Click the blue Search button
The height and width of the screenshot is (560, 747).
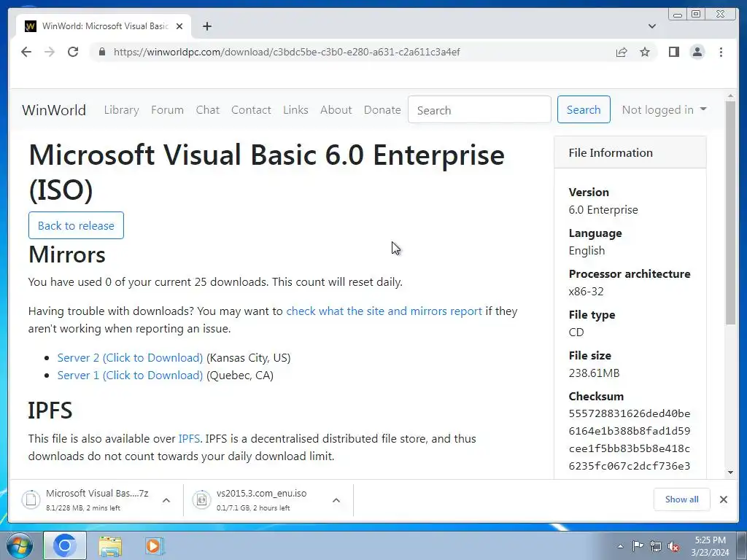click(x=584, y=109)
